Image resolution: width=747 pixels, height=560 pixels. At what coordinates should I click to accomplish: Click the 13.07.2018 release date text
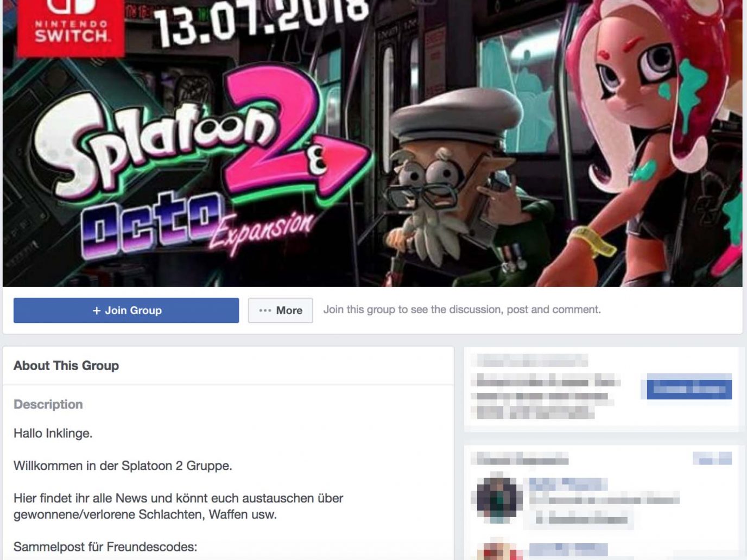pos(262,21)
